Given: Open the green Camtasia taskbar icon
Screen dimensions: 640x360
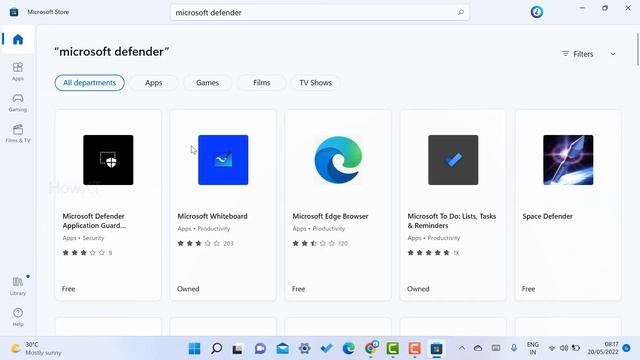Looking at the screenshot, I should point(392,349).
